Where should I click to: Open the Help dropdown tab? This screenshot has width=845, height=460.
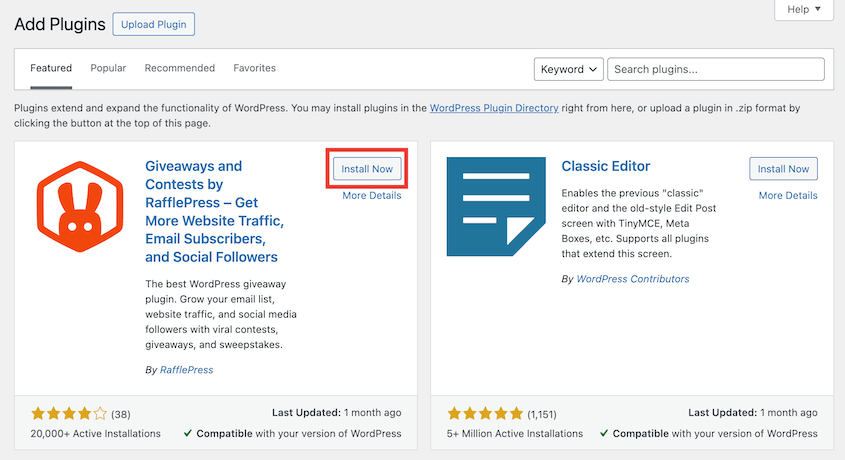point(804,9)
